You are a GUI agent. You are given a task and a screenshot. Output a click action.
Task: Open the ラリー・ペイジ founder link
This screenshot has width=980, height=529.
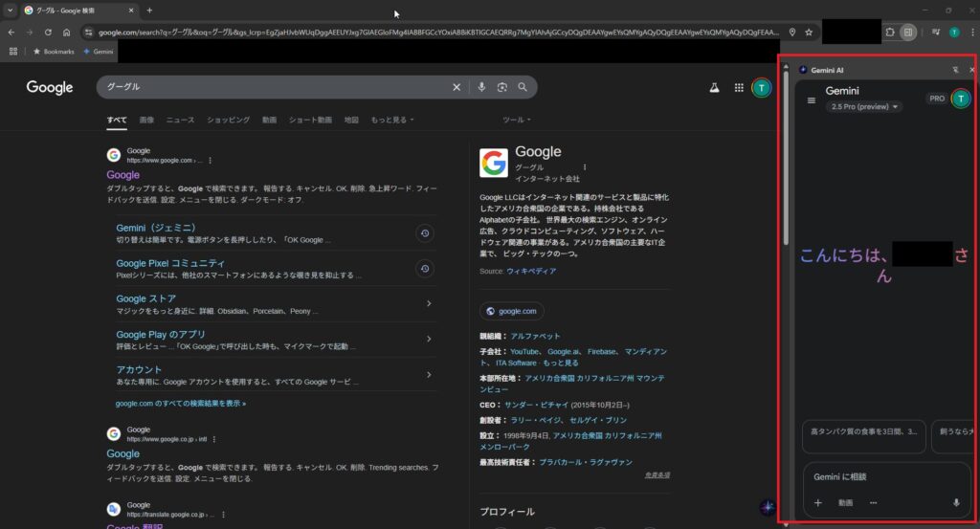point(536,420)
